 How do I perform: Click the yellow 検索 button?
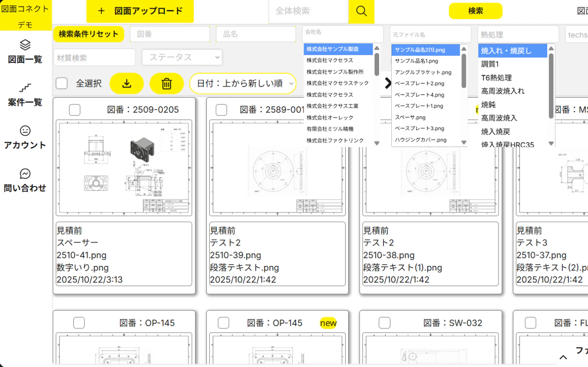click(x=476, y=11)
